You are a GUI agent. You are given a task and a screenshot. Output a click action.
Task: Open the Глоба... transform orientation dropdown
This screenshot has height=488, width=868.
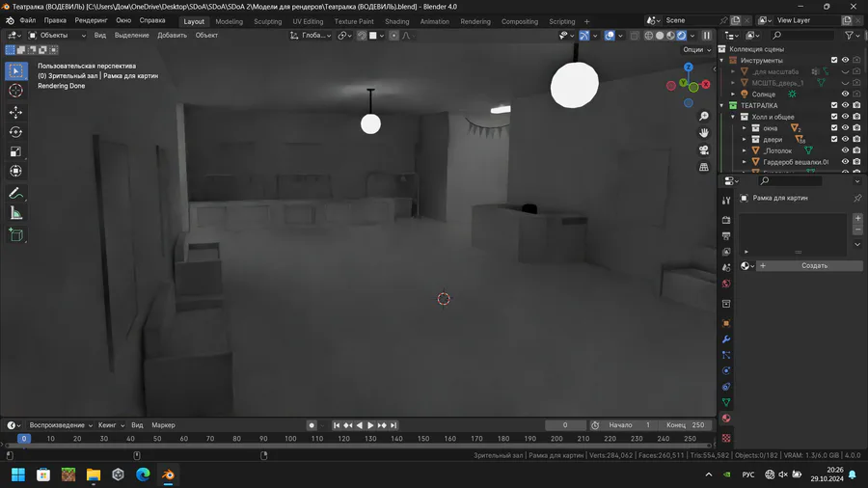point(311,36)
